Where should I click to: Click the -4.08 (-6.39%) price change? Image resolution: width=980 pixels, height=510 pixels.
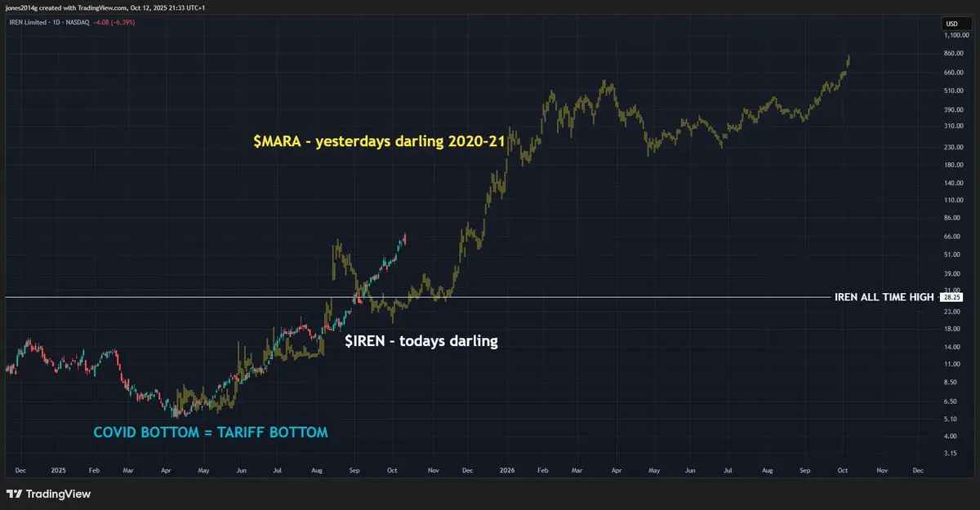(114, 22)
